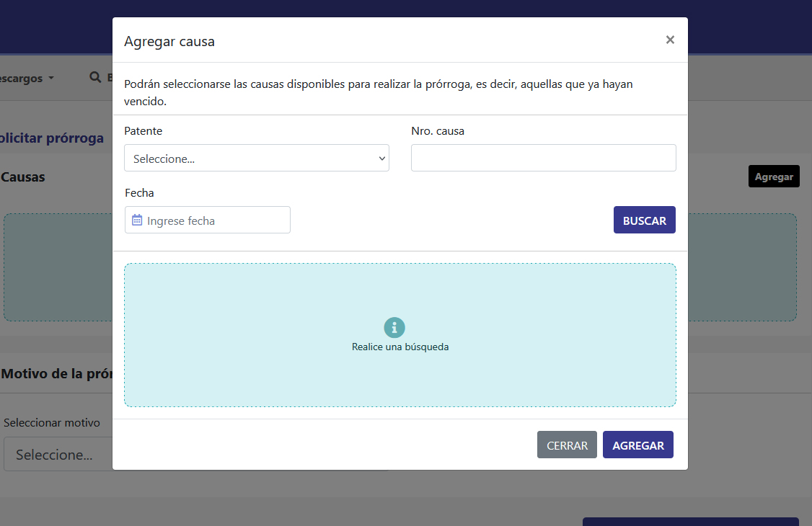Close the Agregar causa dialog with X
Image resolution: width=812 pixels, height=526 pixels.
[x=670, y=40]
